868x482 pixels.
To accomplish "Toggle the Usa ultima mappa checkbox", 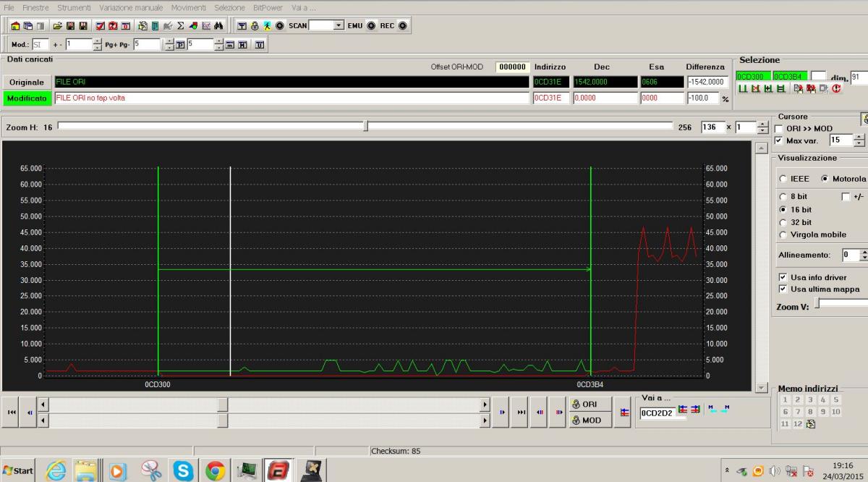I will [783, 289].
